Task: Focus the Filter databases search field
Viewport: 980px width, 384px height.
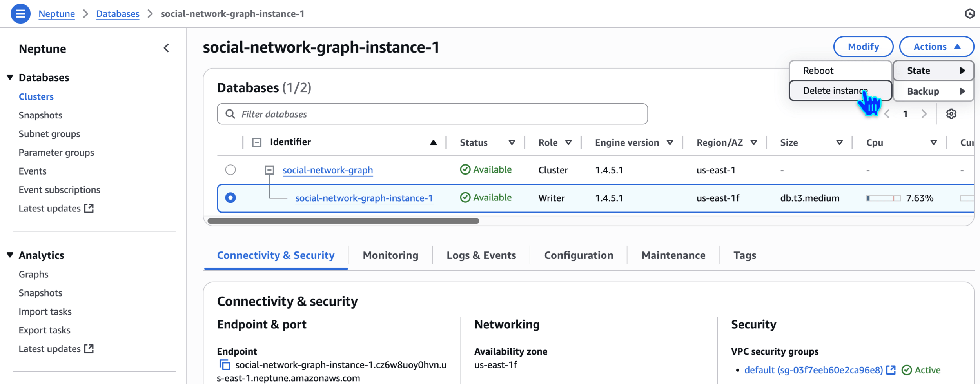Action: [x=432, y=114]
